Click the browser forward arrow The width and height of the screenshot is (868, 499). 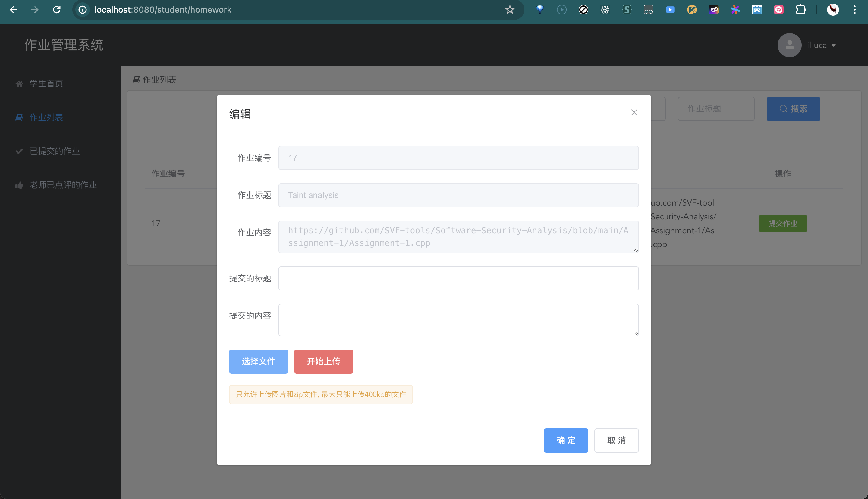[35, 10]
